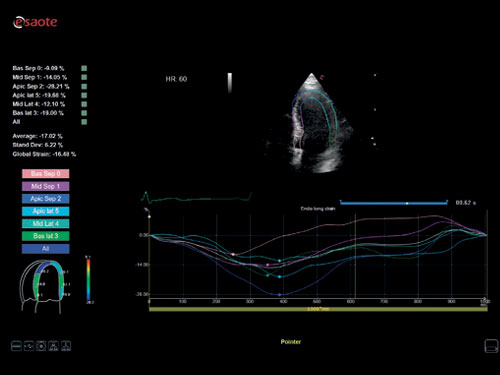Click the yellow timeline bar under graph
The height and width of the screenshot is (375, 500).
coord(318,309)
